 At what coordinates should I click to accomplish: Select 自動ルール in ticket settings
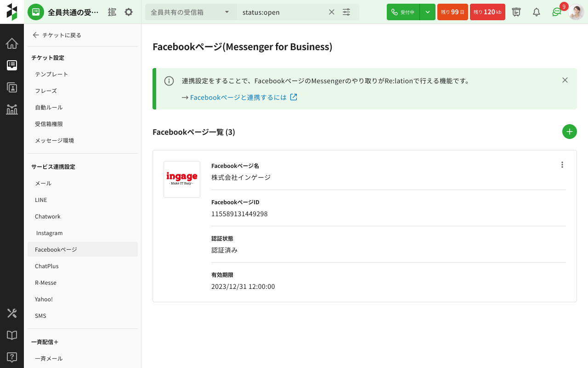49,107
